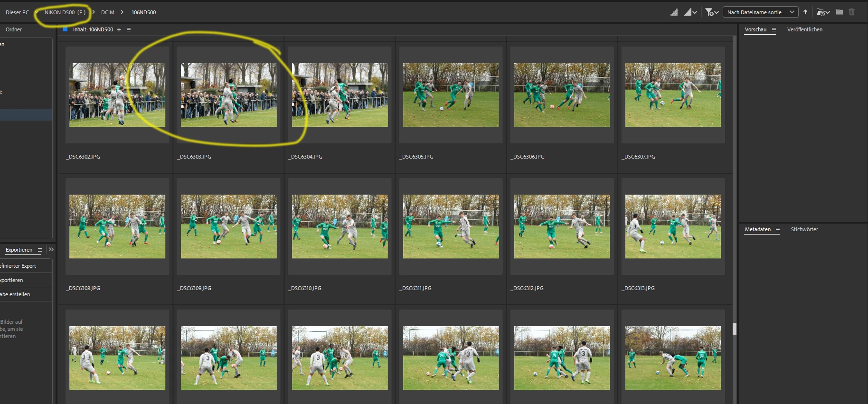Viewport: 868px width, 404px height.
Task: Select thumbnail _DSC6312.JPG
Action: tap(562, 226)
